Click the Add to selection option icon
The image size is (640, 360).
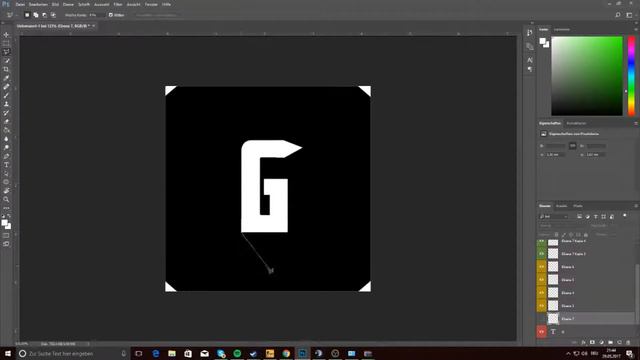[x=36, y=15]
